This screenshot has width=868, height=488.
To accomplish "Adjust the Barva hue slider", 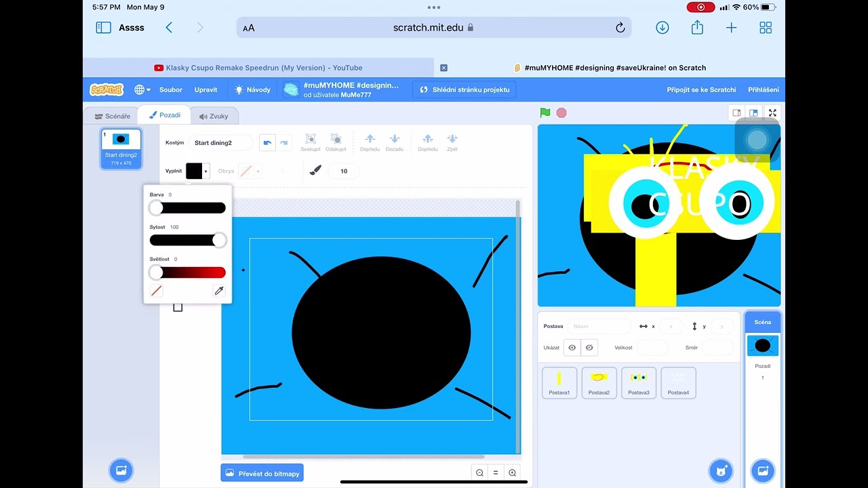I will click(188, 208).
